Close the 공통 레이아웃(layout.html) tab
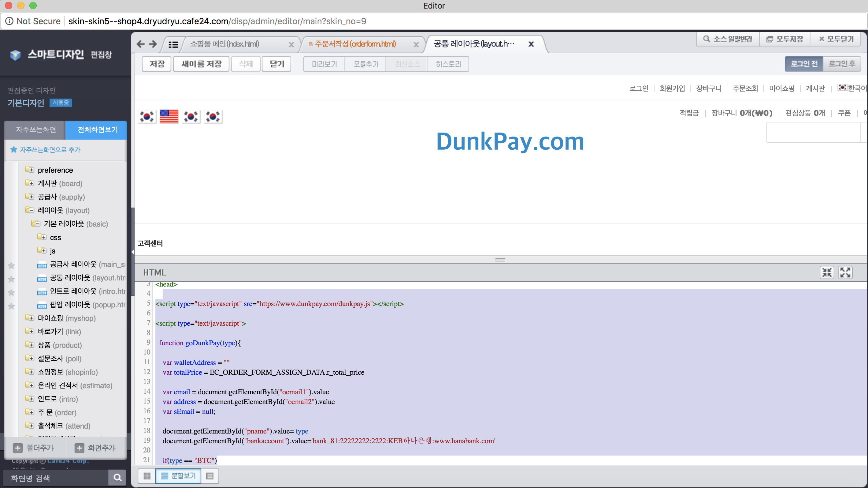The height and width of the screenshot is (488, 868). pos(531,44)
